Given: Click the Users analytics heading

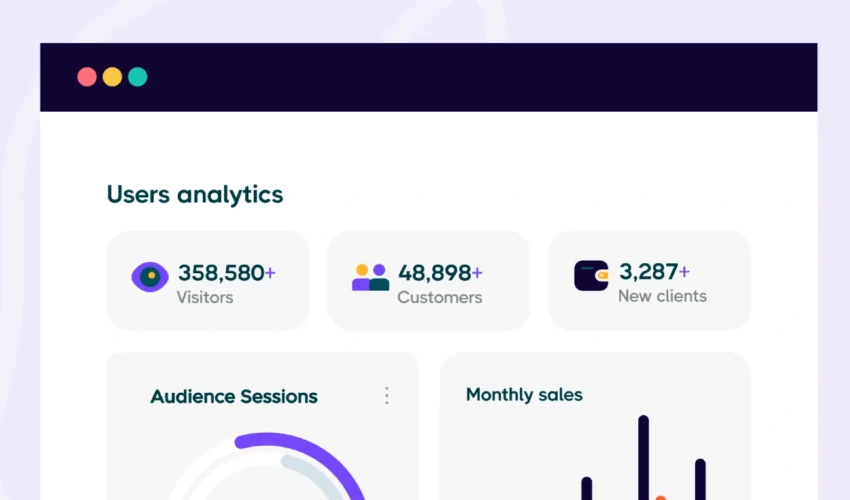Looking at the screenshot, I should click(x=195, y=195).
